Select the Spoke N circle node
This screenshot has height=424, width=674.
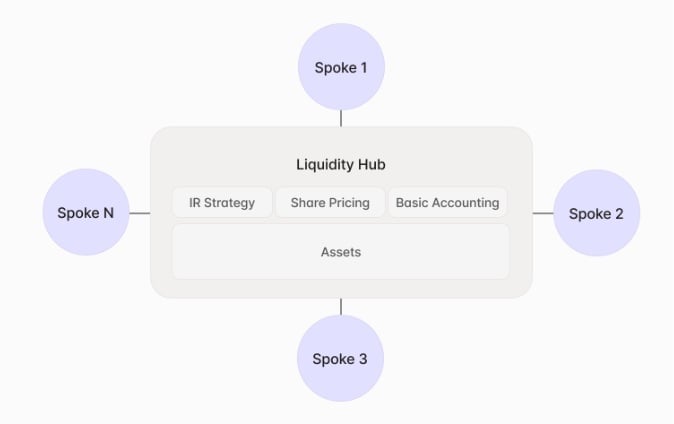86,213
